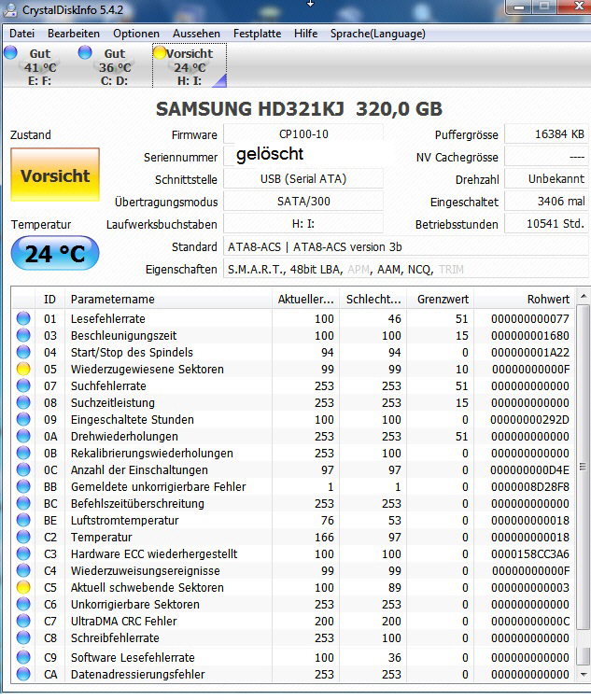
Task: Open the Hilfe menu
Action: (x=306, y=34)
